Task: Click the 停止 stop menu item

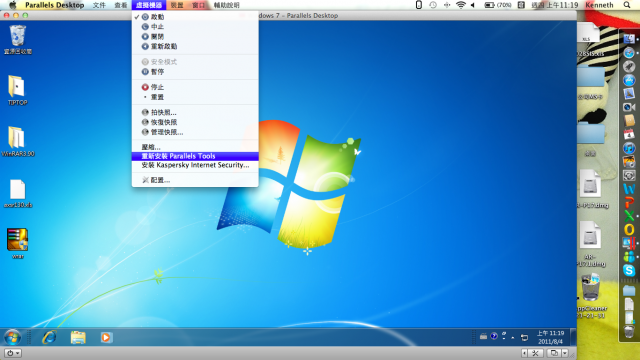Action: click(x=195, y=87)
